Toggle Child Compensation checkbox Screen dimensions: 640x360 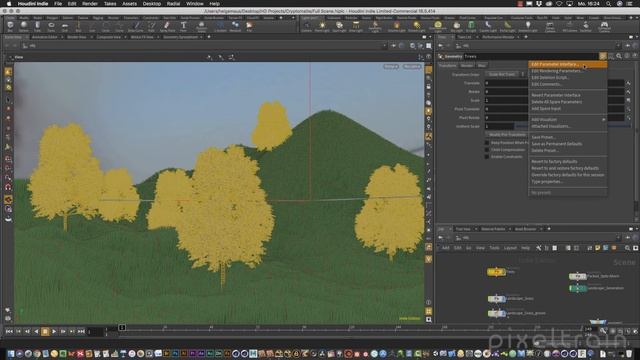pyautogui.click(x=487, y=150)
